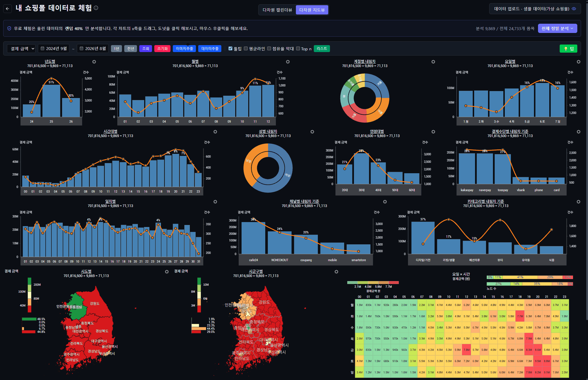Open settings gear for the 시도별 map
Screen dimensions: 588x380
(167, 272)
